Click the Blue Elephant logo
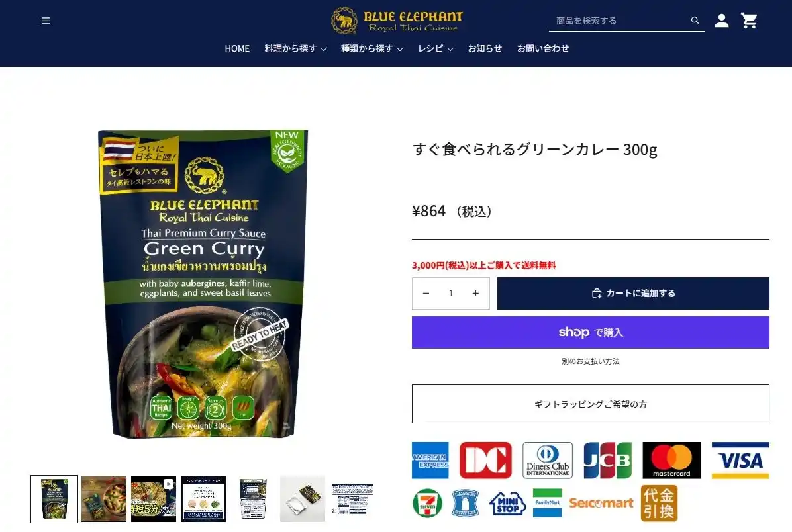The image size is (792, 532). (x=397, y=21)
